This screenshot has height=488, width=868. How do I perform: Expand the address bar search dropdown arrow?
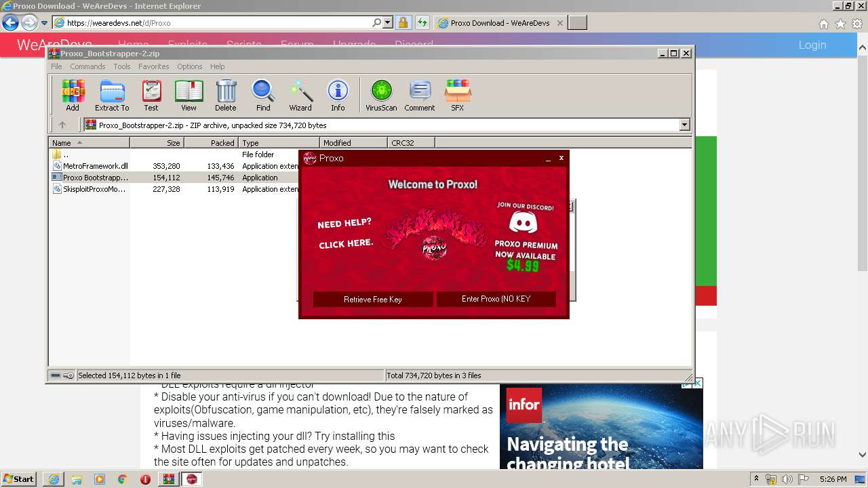(388, 22)
